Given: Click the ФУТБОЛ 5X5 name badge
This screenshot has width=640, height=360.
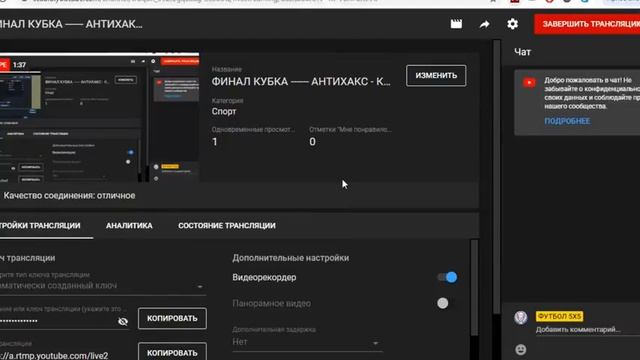Looking at the screenshot, I should [x=559, y=316].
